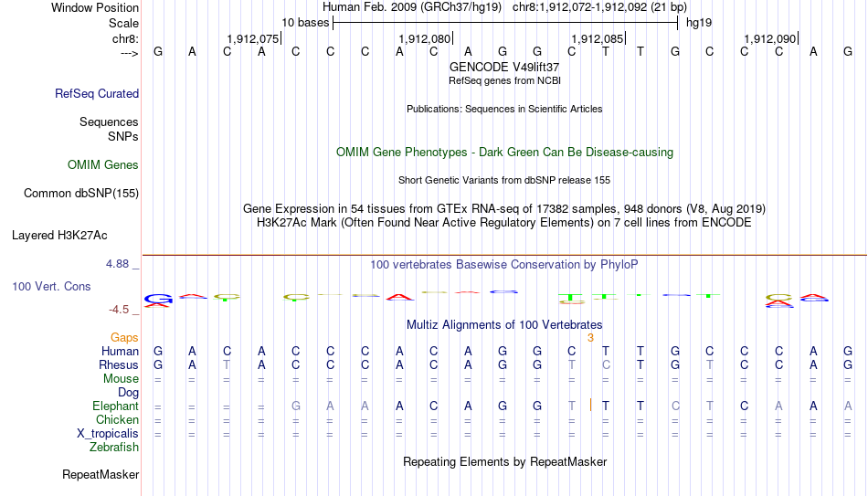Image resolution: width=868 pixels, height=496 pixels.
Task: Click the 1,912,090 position marker
Action: coord(770,38)
